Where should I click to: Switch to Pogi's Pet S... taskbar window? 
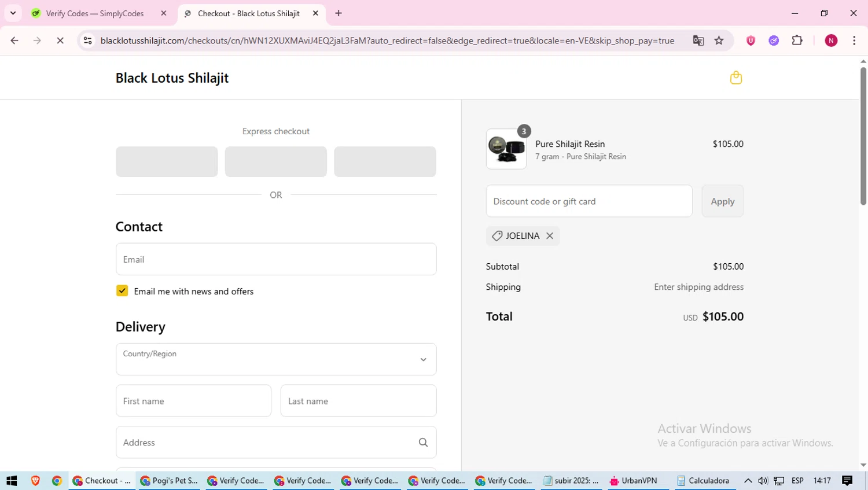169,481
